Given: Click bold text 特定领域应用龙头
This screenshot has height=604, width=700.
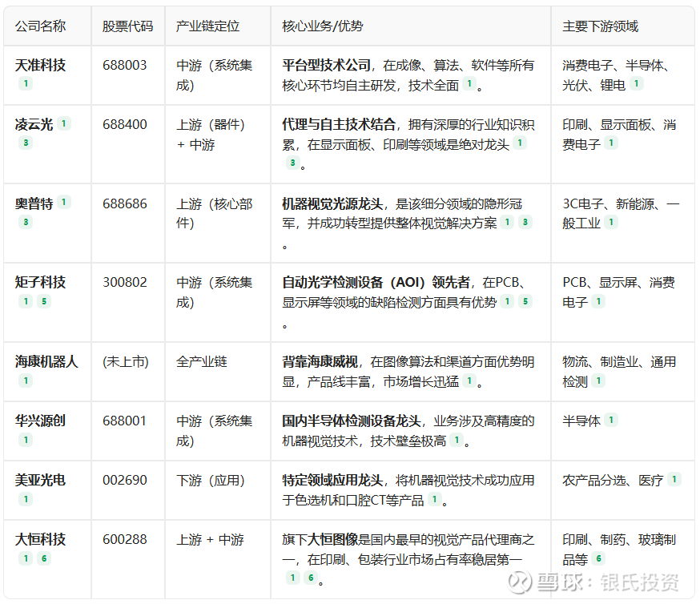Looking at the screenshot, I should [x=332, y=480].
